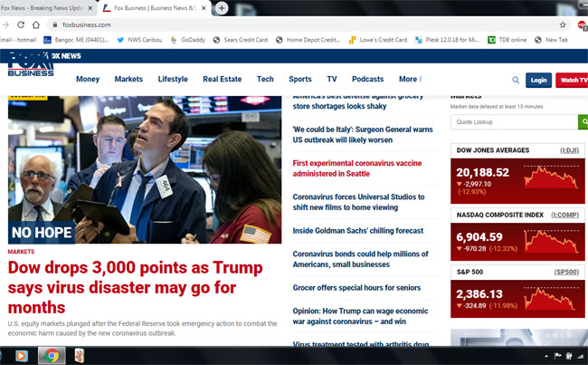Open Universal Studios home viewing article
The image size is (588, 365).
click(358, 202)
